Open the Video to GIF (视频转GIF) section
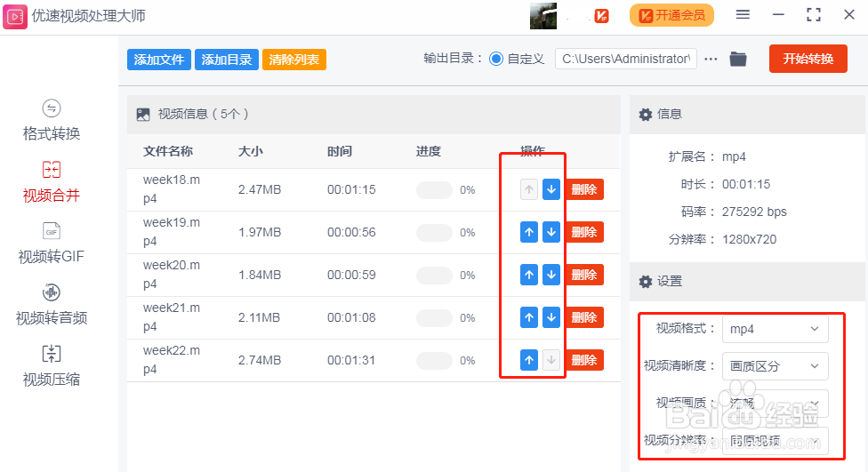Screen dimensions: 868x472 tap(51, 244)
